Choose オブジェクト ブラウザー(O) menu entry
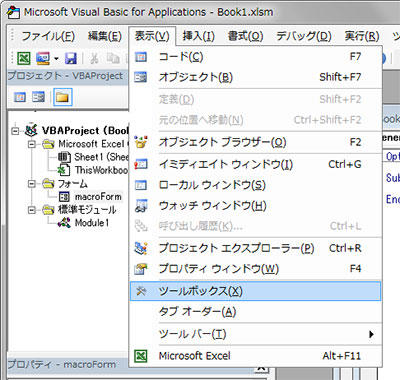Image resolution: width=400 pixels, height=380 pixels. pyautogui.click(x=255, y=142)
